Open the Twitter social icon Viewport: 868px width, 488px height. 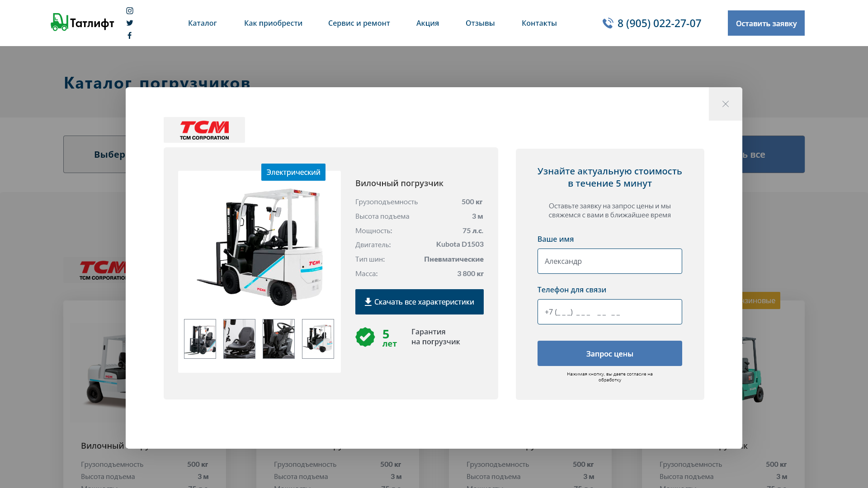pyautogui.click(x=130, y=23)
